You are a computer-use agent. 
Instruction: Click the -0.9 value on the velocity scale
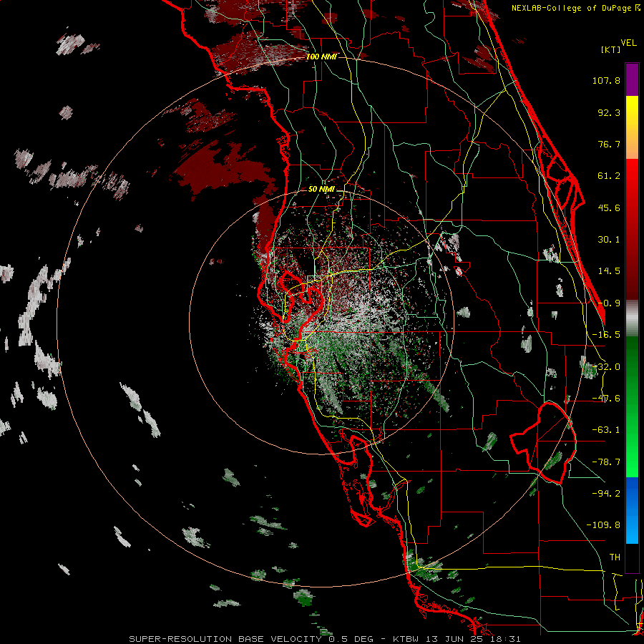point(609,303)
